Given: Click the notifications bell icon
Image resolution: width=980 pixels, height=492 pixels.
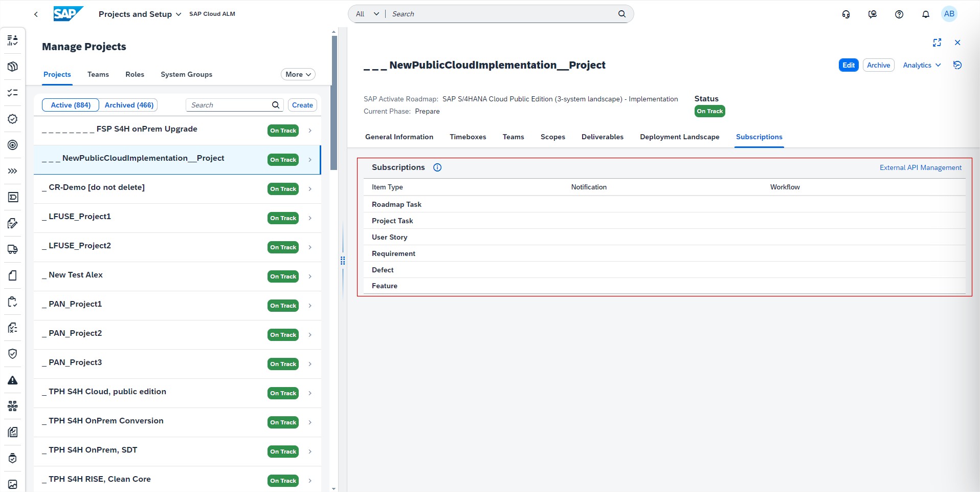Looking at the screenshot, I should pos(925,14).
